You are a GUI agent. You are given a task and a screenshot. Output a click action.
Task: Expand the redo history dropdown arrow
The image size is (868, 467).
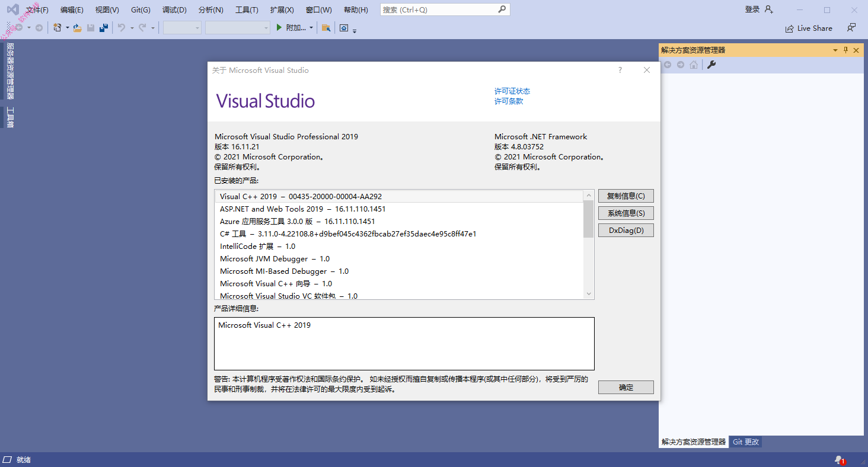tap(153, 28)
